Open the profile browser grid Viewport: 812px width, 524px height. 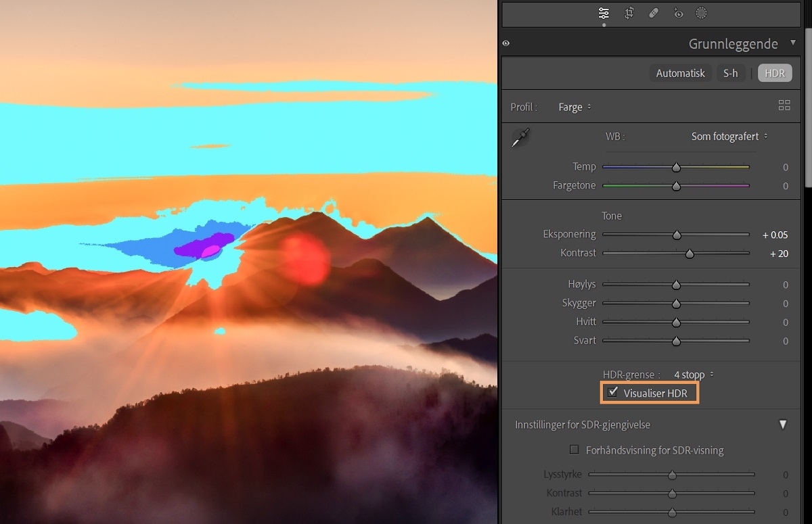click(x=784, y=105)
